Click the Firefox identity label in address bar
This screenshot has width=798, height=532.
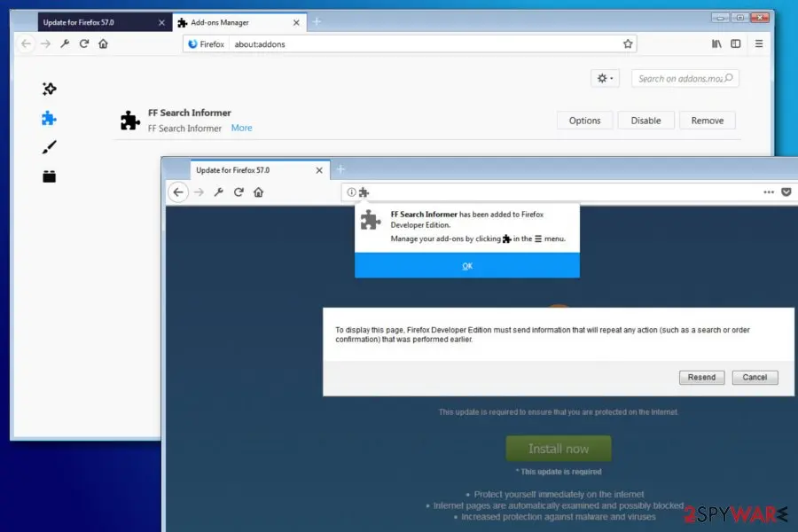coord(206,44)
